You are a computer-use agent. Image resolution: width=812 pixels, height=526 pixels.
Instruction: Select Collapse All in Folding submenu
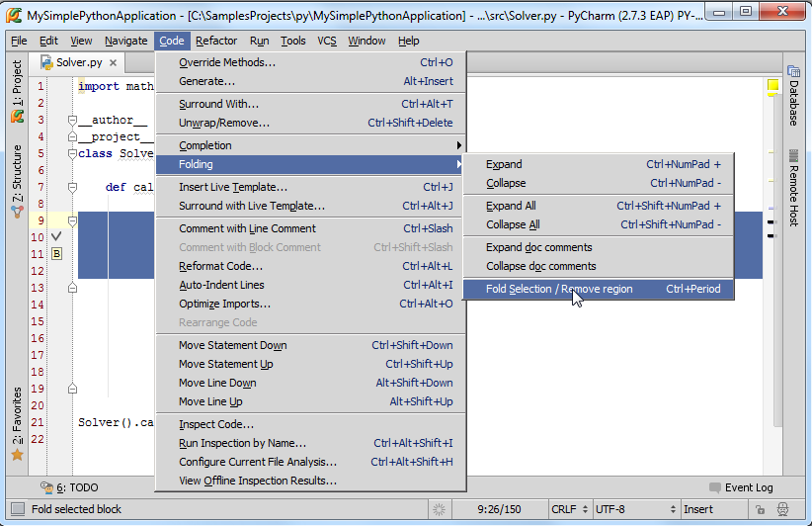599,224
